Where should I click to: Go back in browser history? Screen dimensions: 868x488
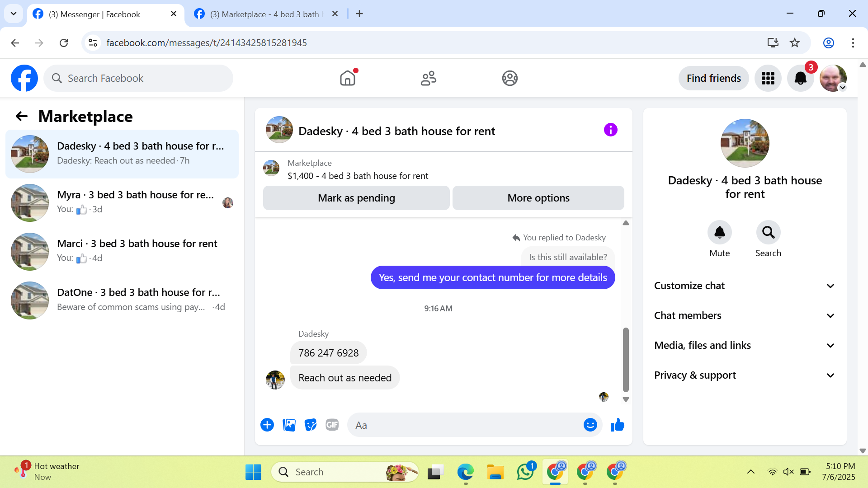(x=15, y=43)
